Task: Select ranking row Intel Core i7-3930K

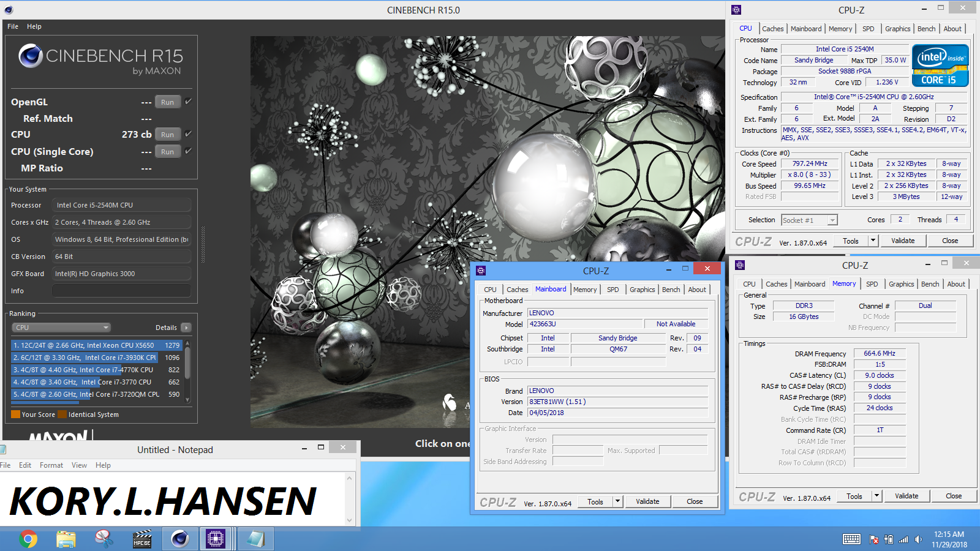Action: pos(97,358)
